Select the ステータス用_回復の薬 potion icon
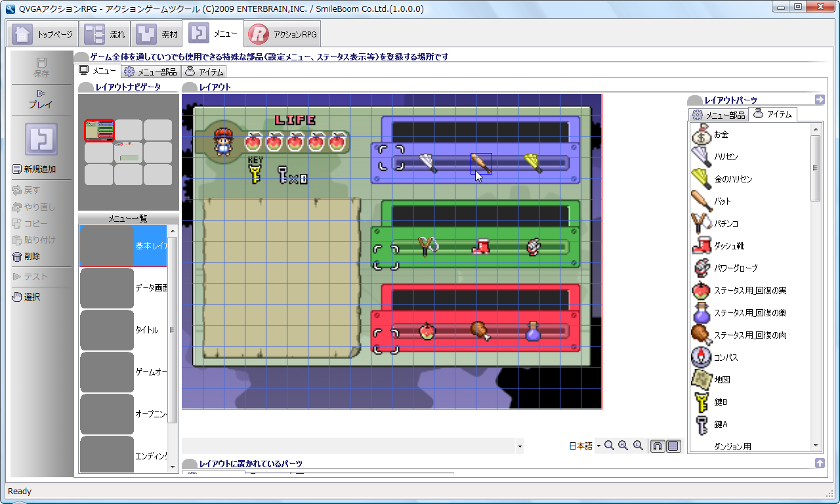 [x=702, y=313]
